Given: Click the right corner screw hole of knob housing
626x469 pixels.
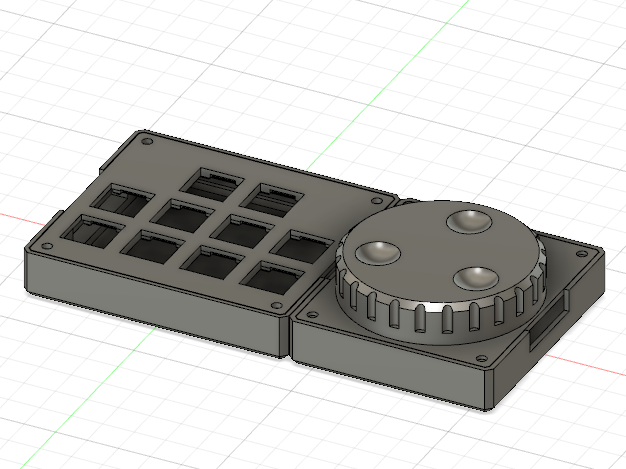Looking at the screenshot, I should (x=580, y=253).
